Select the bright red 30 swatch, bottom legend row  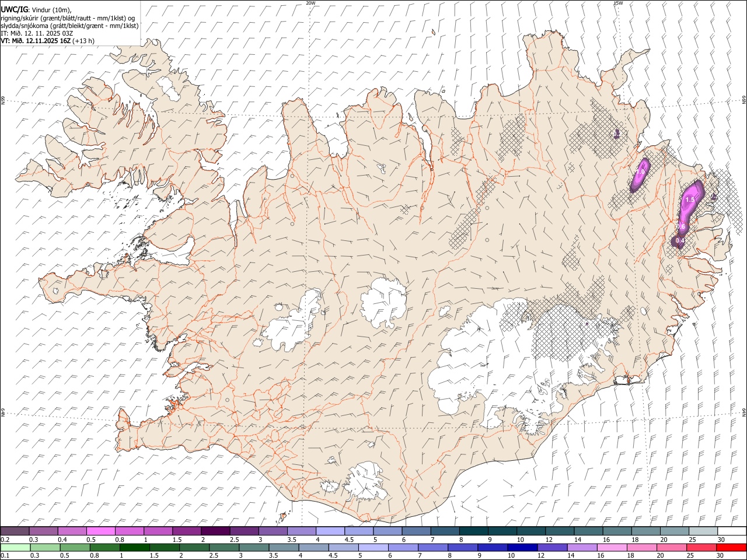731,548
